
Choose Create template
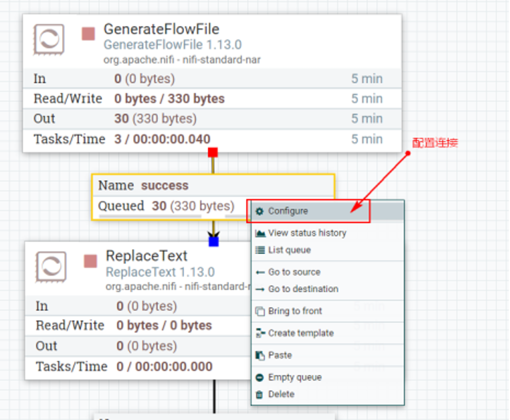(328, 333)
